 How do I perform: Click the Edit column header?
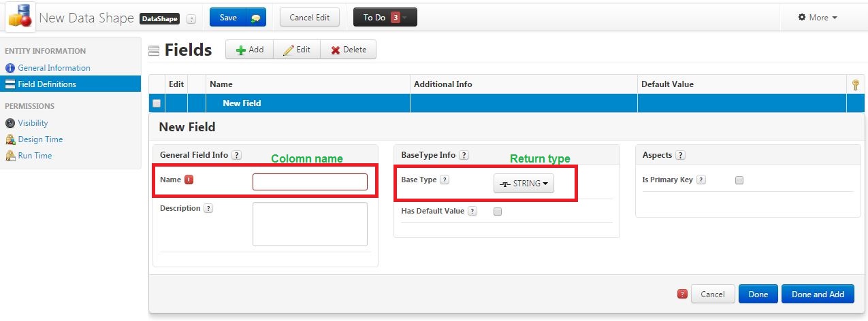point(176,84)
